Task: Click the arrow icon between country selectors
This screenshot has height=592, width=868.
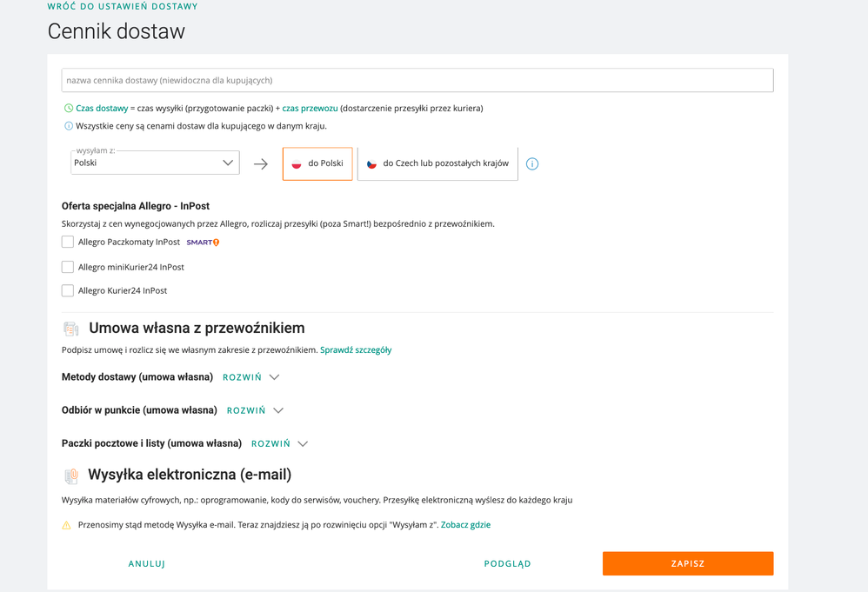Action: click(x=261, y=163)
